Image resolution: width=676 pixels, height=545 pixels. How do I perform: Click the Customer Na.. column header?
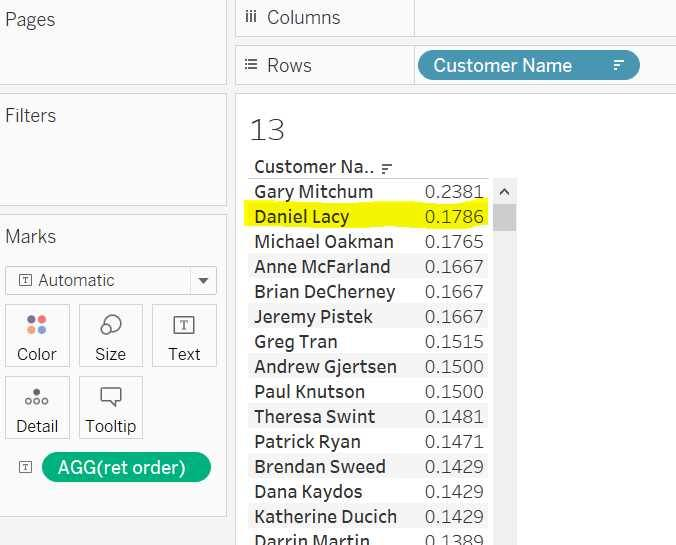point(313,167)
